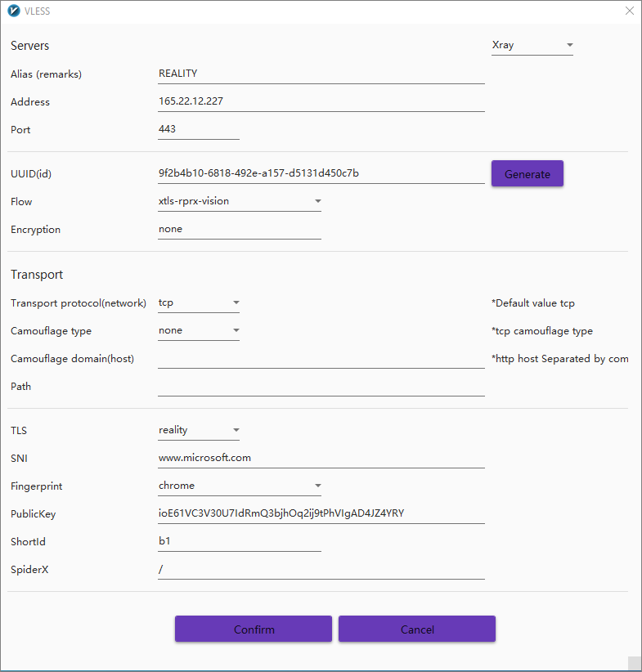Expand the Flow xtls-rprx-vision dropdown
642x672 pixels.
(239, 202)
